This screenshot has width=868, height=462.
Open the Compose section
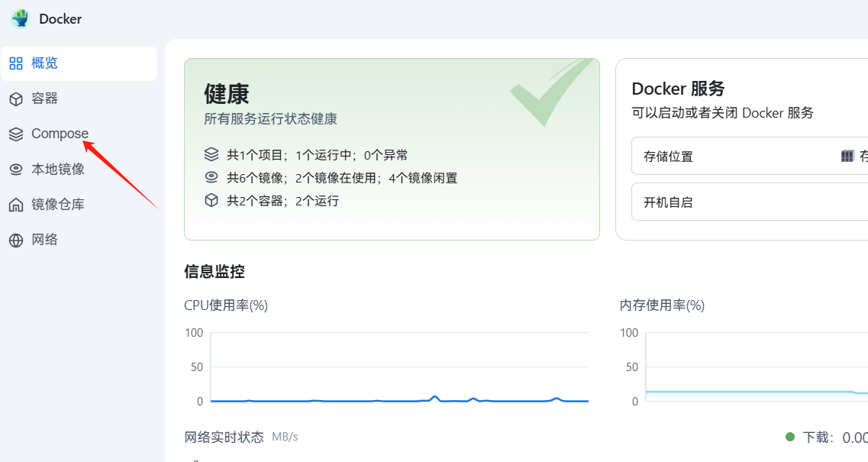tap(79, 134)
